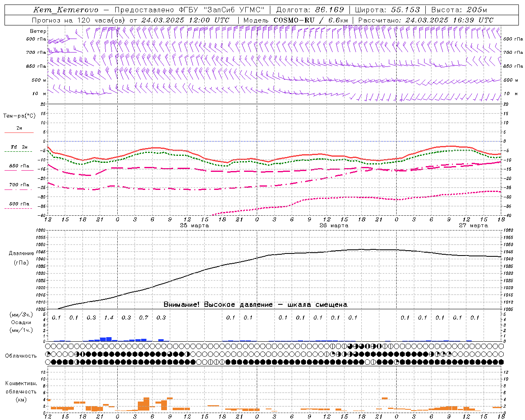Click the "Высота: 205м" header text
The image size is (525, 420).
coord(459,10)
